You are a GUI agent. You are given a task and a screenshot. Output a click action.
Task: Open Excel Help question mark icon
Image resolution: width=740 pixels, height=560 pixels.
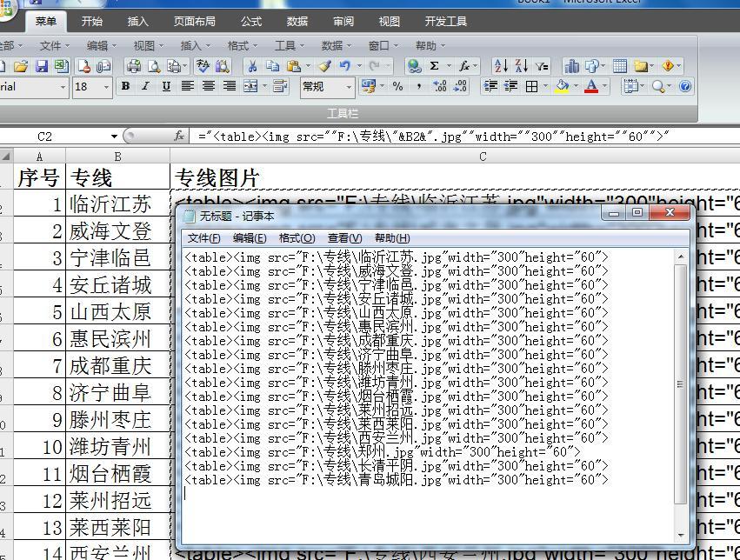click(685, 86)
